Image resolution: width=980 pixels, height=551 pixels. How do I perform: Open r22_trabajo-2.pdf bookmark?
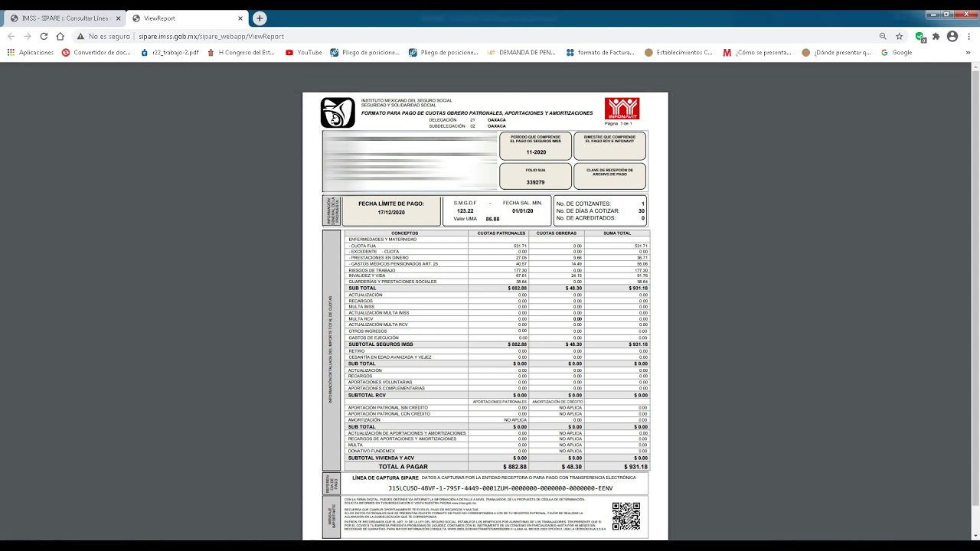pos(170,53)
